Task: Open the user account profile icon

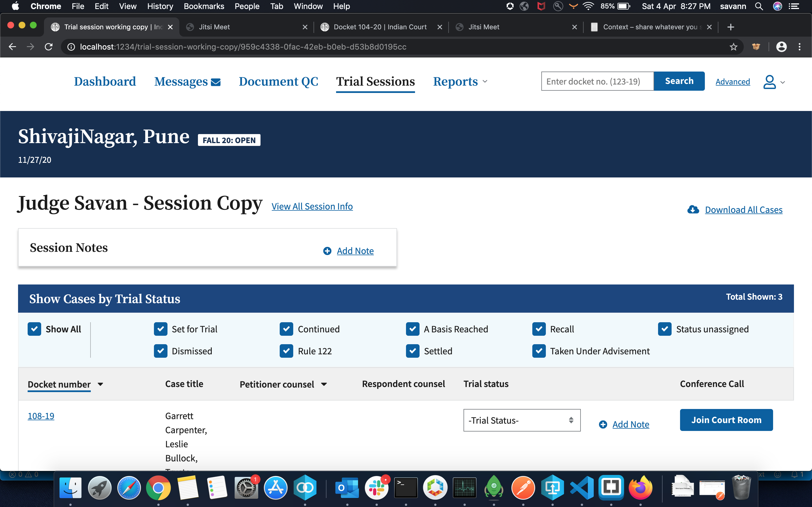Action: click(x=769, y=82)
